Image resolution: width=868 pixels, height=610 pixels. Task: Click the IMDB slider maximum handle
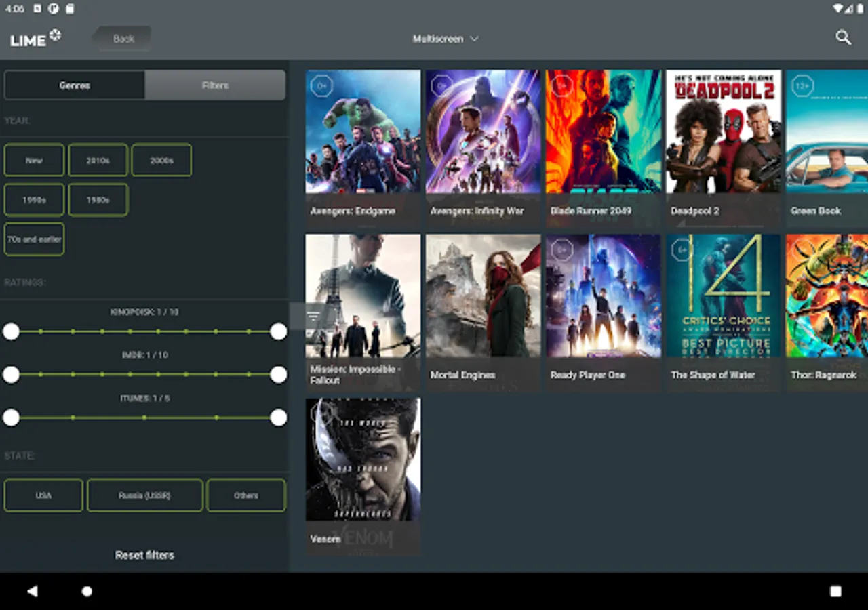(279, 375)
